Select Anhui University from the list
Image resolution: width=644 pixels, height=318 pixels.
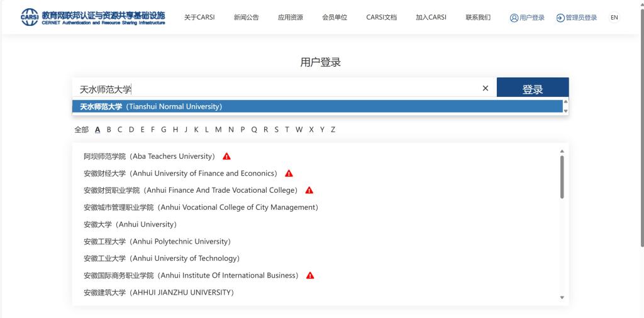[130, 224]
